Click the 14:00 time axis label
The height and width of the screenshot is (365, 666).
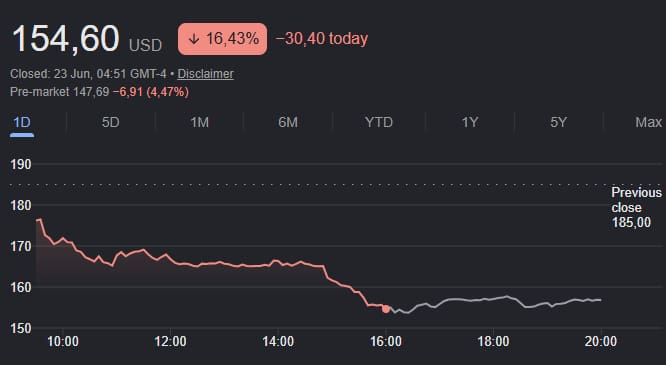(278, 342)
